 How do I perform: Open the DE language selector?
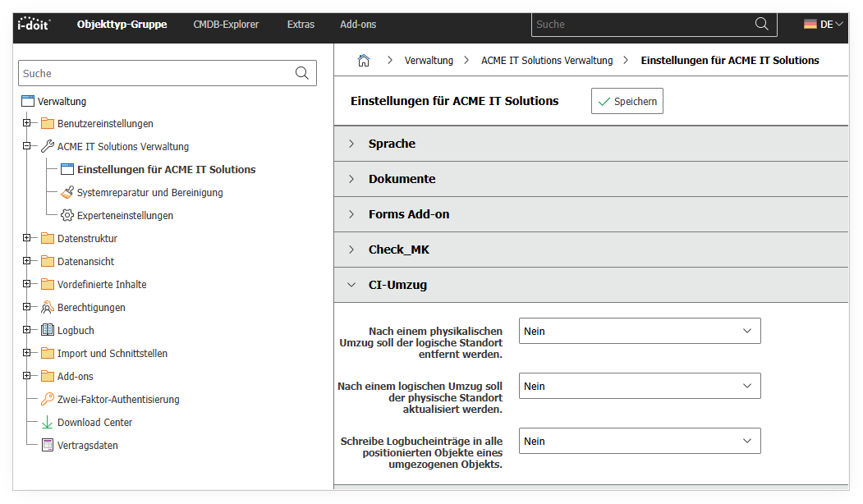pos(824,24)
